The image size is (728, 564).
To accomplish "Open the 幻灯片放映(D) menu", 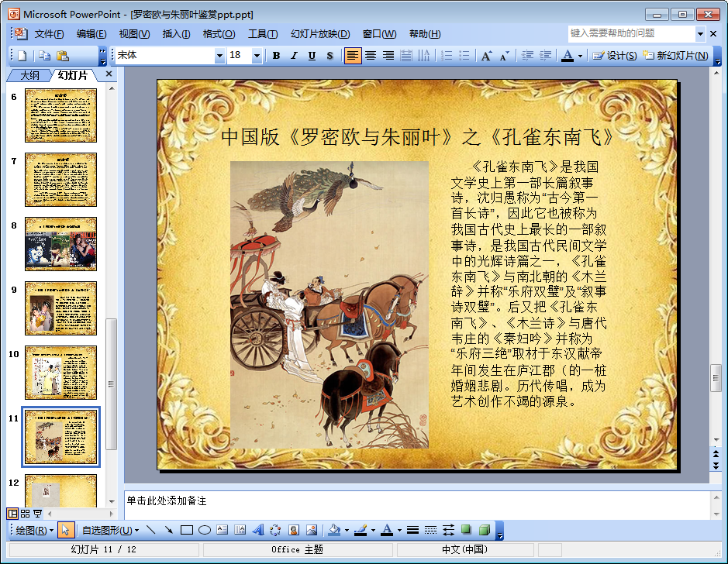I will tap(320, 34).
